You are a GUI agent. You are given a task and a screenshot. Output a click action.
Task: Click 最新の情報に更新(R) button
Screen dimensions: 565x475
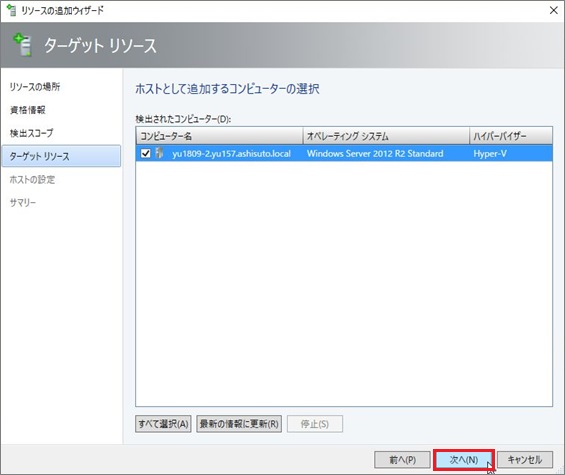pyautogui.click(x=239, y=424)
